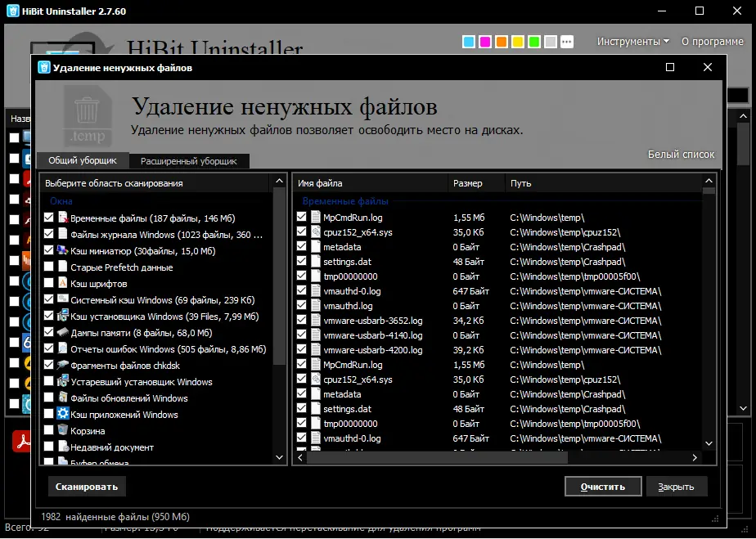This screenshot has height=539, width=756.
Task: Click the Windows installer cache icon
Action: click(x=63, y=316)
